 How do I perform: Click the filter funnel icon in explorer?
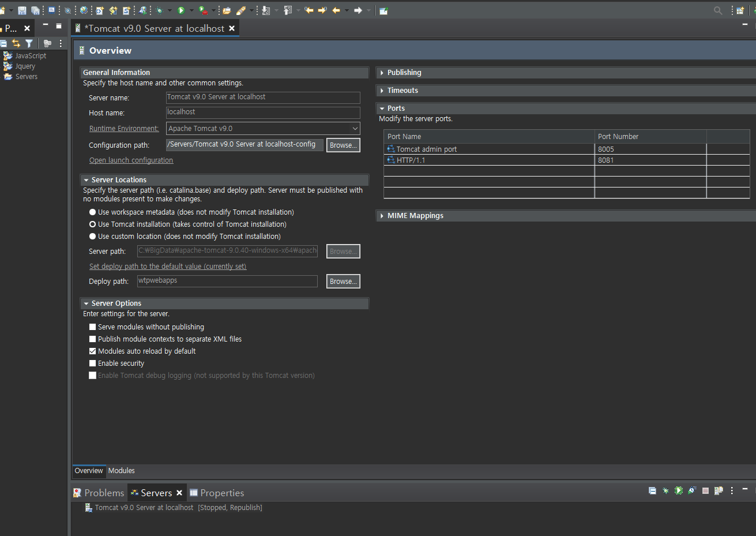29,43
